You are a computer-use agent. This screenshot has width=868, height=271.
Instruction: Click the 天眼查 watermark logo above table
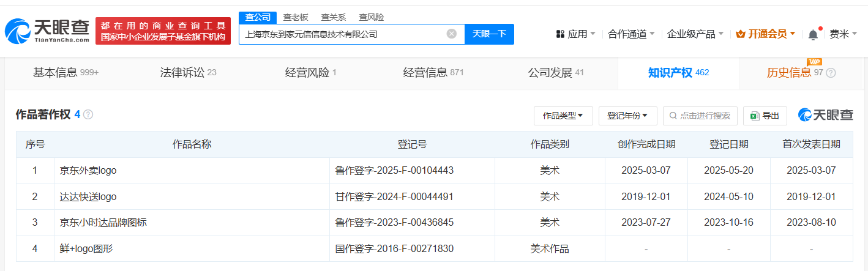coord(825,115)
